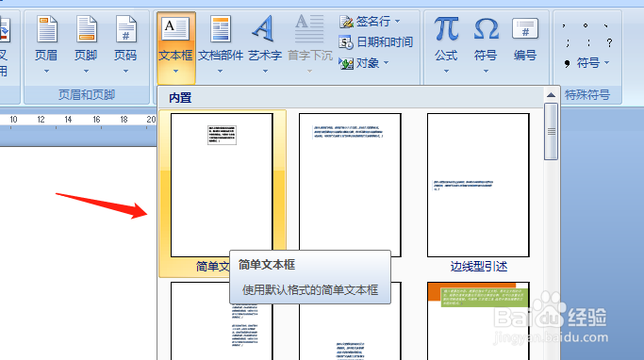Viewport: 644px width, 360px height.
Task: Select the top-row middle text box template
Action: pyautogui.click(x=350, y=185)
